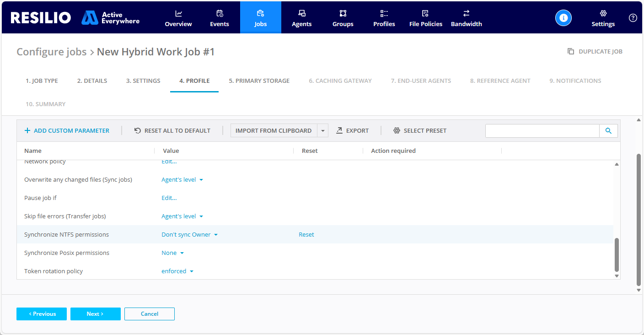
Task: Reset the NTFS permissions value
Action: pyautogui.click(x=306, y=235)
